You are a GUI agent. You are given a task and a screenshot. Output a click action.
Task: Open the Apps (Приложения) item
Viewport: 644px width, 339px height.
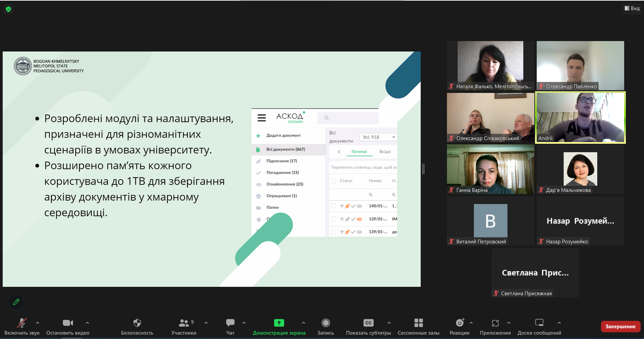pos(495,323)
